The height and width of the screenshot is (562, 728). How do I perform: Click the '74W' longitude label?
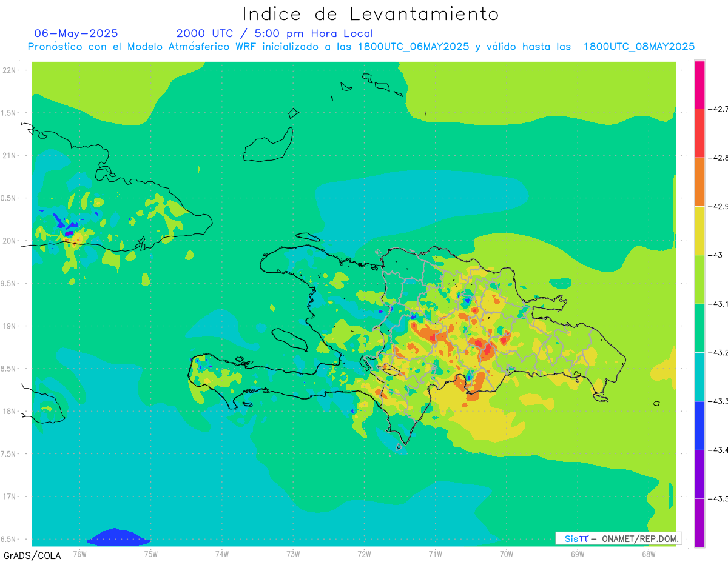pyautogui.click(x=222, y=554)
